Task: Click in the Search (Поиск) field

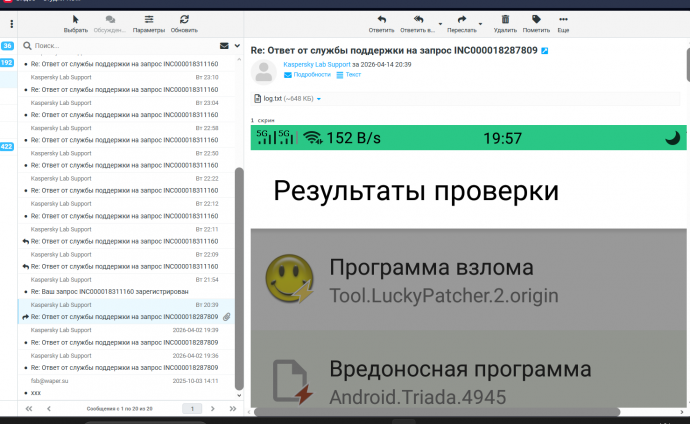Action: pos(120,46)
